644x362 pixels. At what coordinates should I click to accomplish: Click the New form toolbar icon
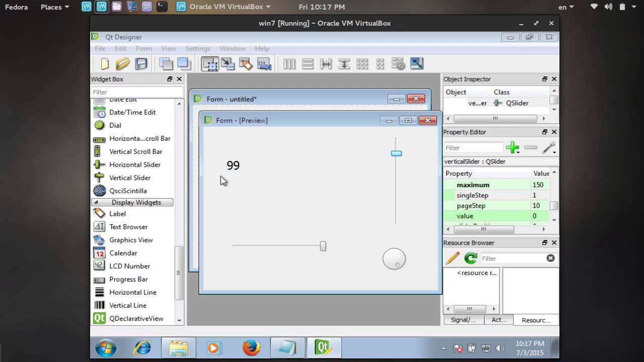coord(105,64)
